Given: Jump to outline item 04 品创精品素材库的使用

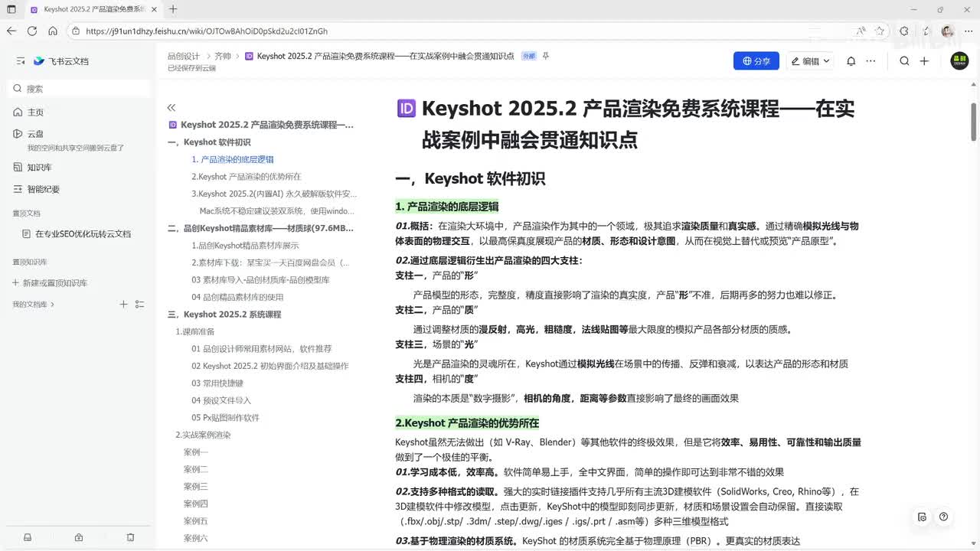Looking at the screenshot, I should 237,297.
